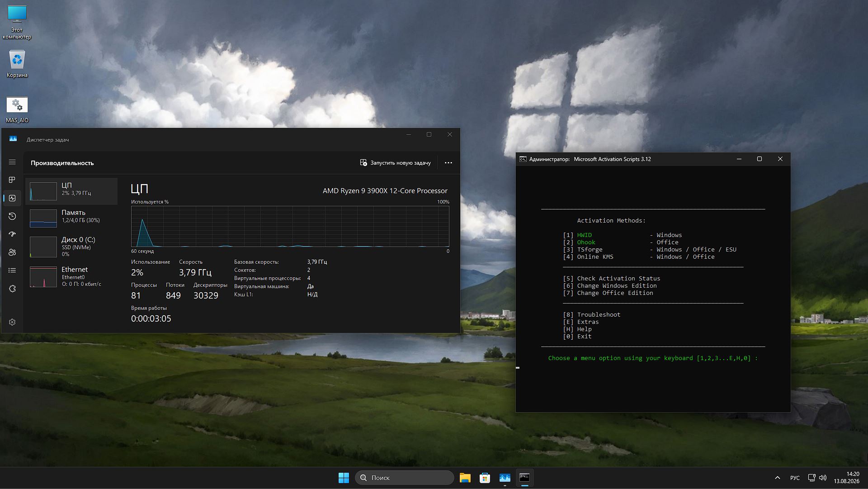
Task: Click 'Exit' option text in console
Action: pos(584,337)
